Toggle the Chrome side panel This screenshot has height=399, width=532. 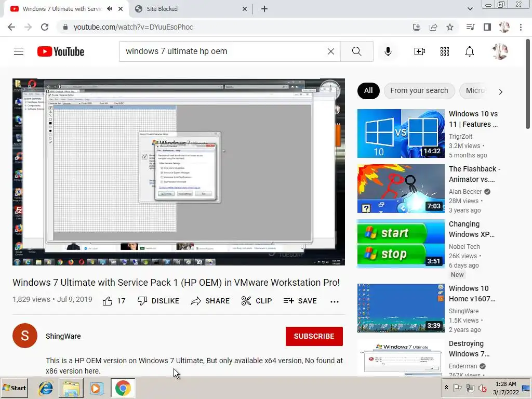pyautogui.click(x=487, y=27)
